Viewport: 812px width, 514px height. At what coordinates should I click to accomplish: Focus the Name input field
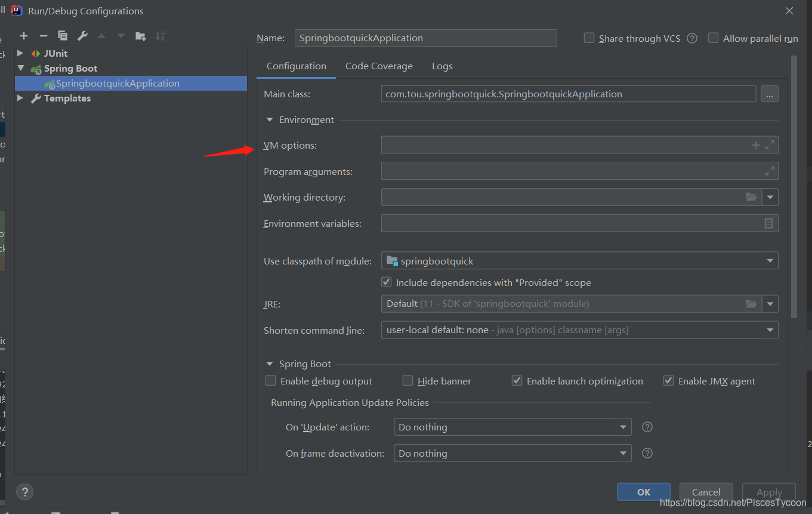426,38
